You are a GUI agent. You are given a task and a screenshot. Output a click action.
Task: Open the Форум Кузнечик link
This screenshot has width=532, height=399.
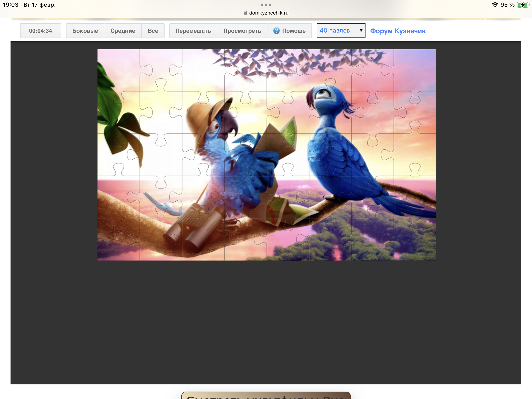pos(398,31)
